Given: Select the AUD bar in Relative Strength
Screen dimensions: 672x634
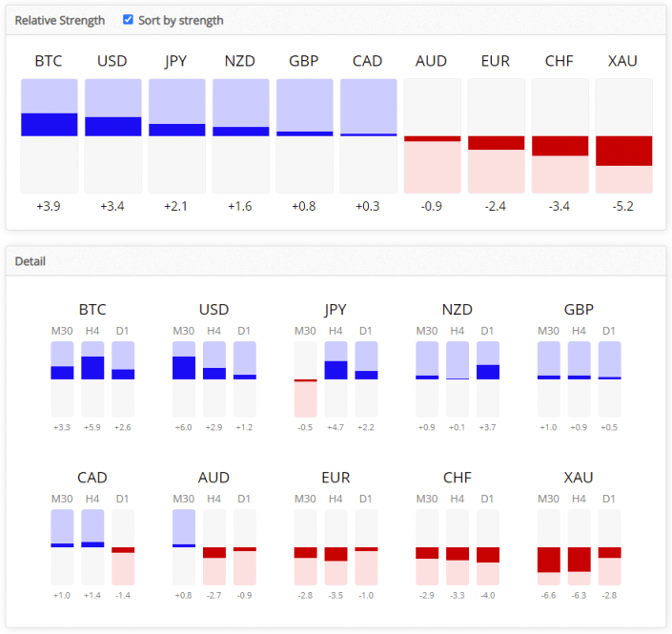Looking at the screenshot, I should [x=432, y=135].
